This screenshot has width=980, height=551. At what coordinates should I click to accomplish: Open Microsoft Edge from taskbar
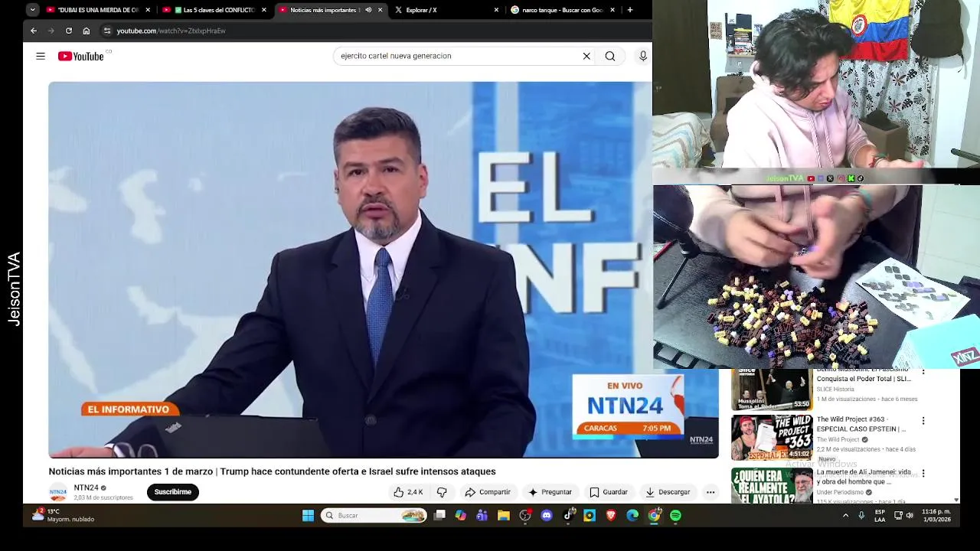[632, 516]
